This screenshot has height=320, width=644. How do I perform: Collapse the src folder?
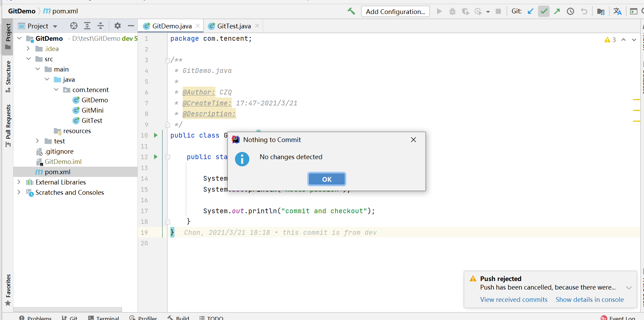(28, 59)
